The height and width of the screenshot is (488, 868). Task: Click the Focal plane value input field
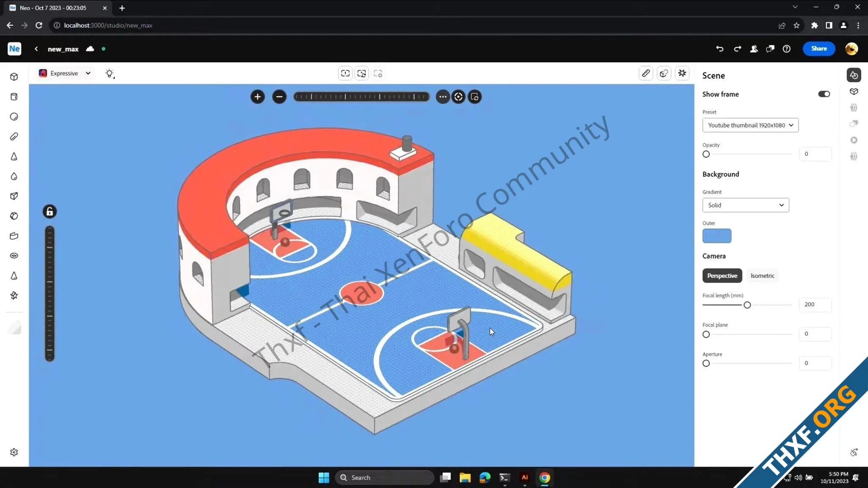tap(815, 334)
